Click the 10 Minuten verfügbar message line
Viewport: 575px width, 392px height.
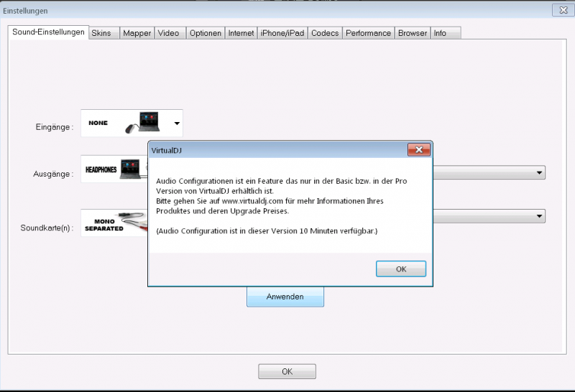point(267,231)
